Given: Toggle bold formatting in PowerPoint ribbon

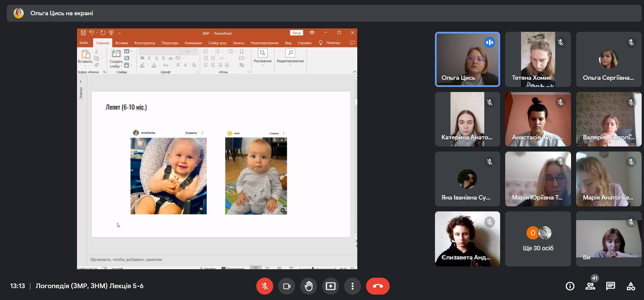Looking at the screenshot, I should [142, 58].
